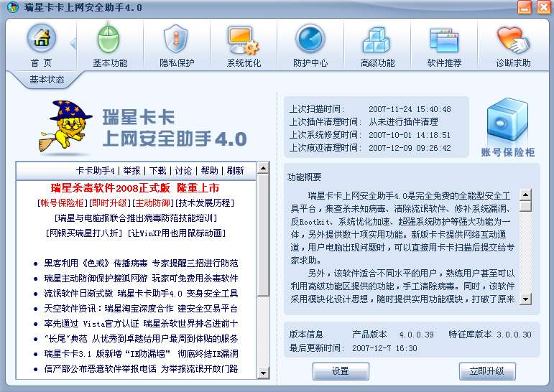554x392 pixels.
Task: Open the 下载 link
Action: [157, 171]
